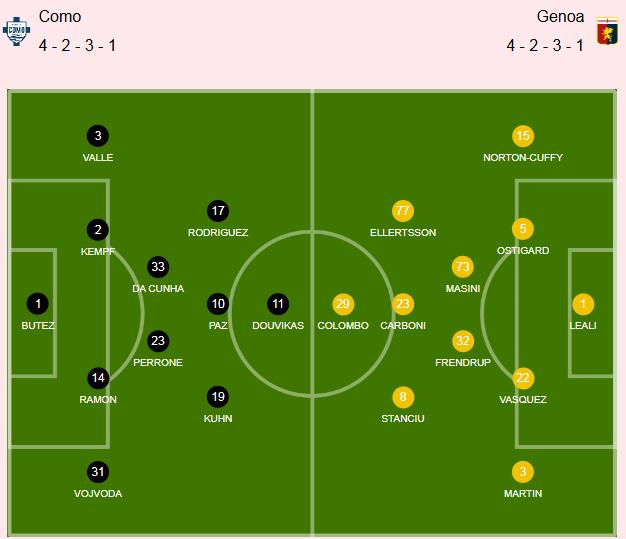Select Genoa goalkeeper Leali number 1 marker

pyautogui.click(x=583, y=304)
